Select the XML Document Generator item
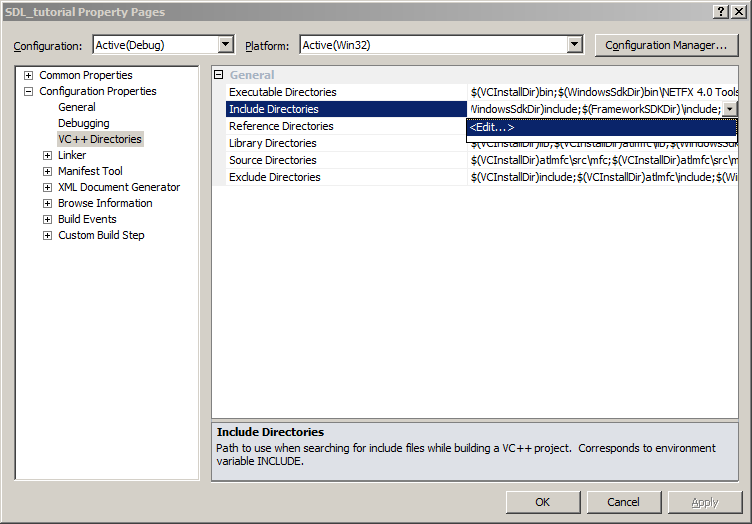The width and height of the screenshot is (752, 524). (x=119, y=187)
